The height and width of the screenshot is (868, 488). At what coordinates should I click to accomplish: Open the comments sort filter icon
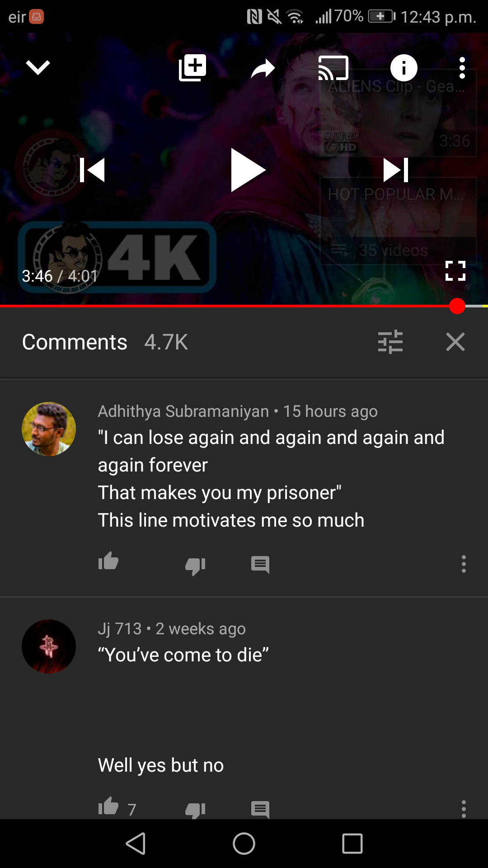click(390, 342)
